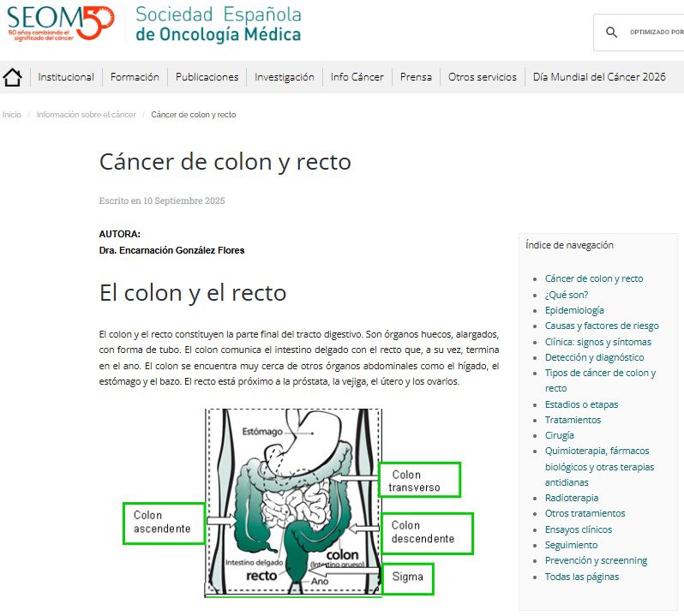Open Ensayos clínicos link
This screenshot has height=616, width=684.
(x=579, y=529)
